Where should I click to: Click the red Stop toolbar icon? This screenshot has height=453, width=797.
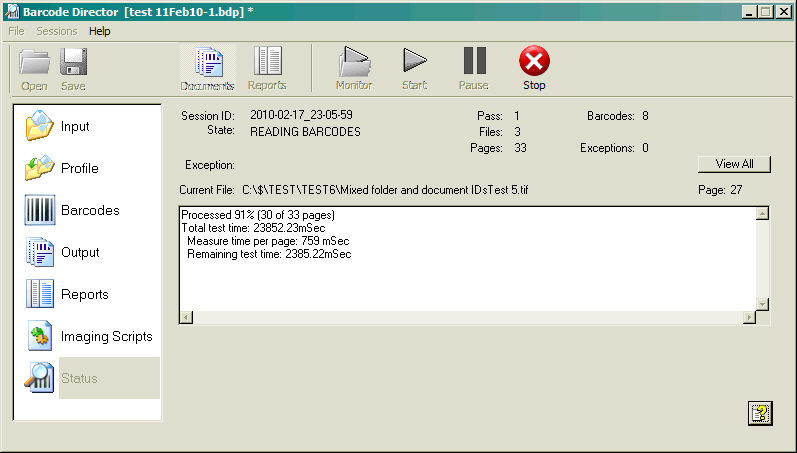pyautogui.click(x=534, y=63)
